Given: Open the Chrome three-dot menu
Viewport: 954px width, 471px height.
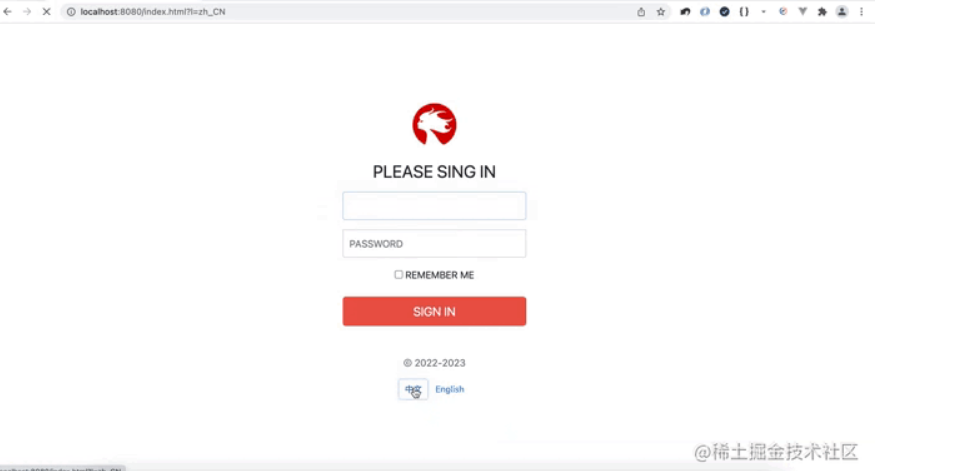Looking at the screenshot, I should click(x=862, y=12).
